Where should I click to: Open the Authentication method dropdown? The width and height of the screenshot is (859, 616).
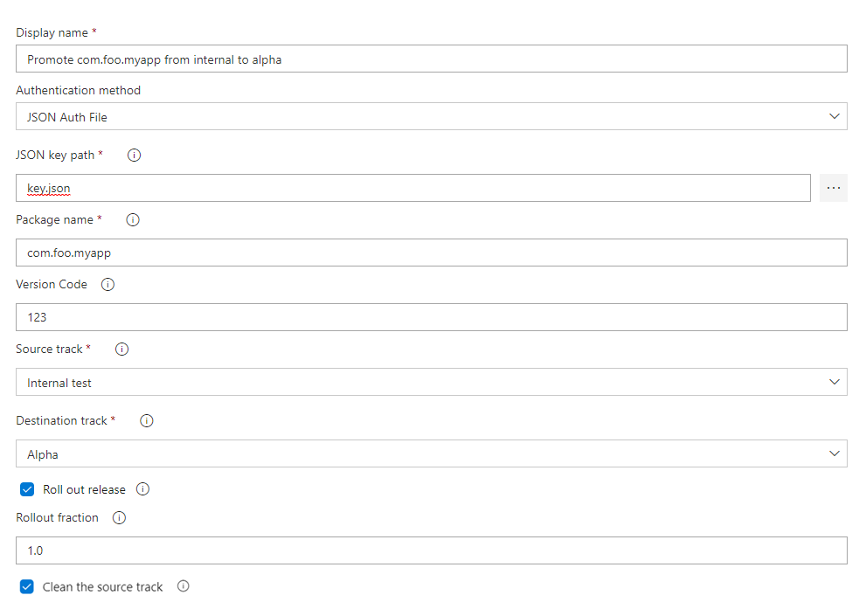(x=431, y=117)
